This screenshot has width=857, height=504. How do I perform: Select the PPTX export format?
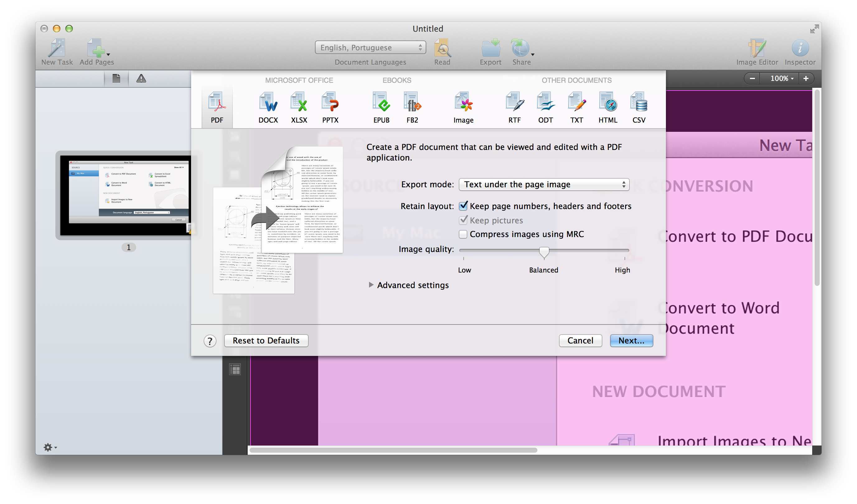(x=330, y=107)
